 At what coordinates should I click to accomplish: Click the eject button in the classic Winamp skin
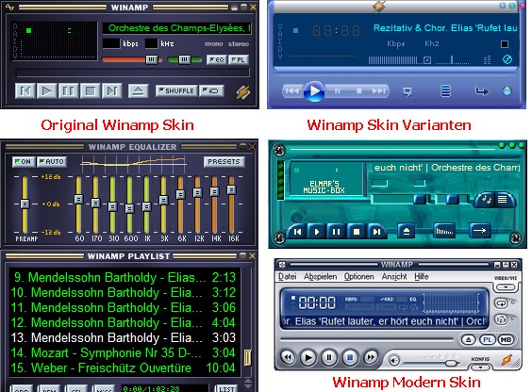pos(138,90)
